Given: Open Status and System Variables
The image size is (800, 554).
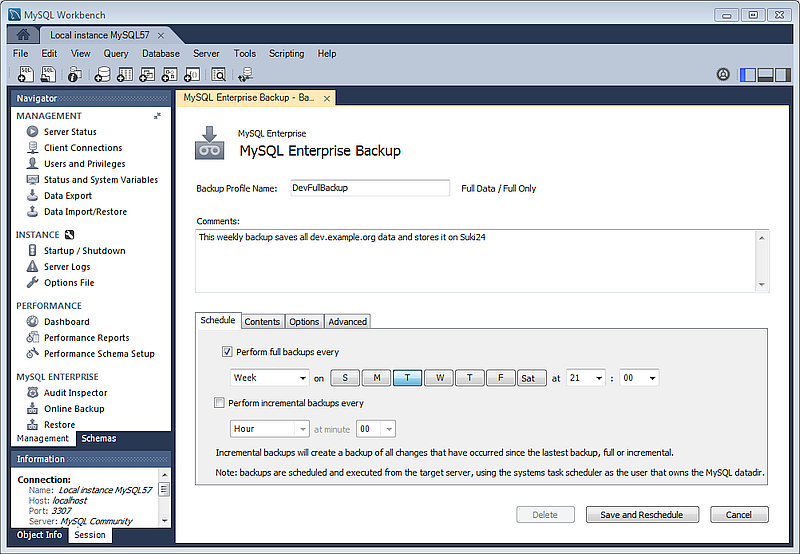Looking at the screenshot, I should [x=101, y=180].
